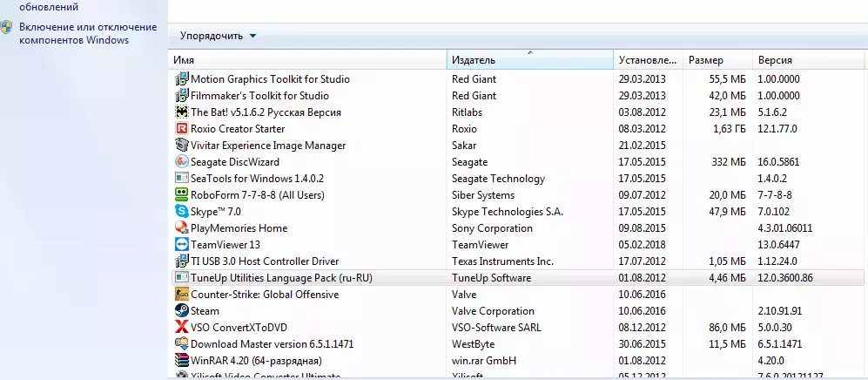Screen dimensions: 868x380
Task: Click the Skype 7.0 icon
Action: (x=182, y=212)
